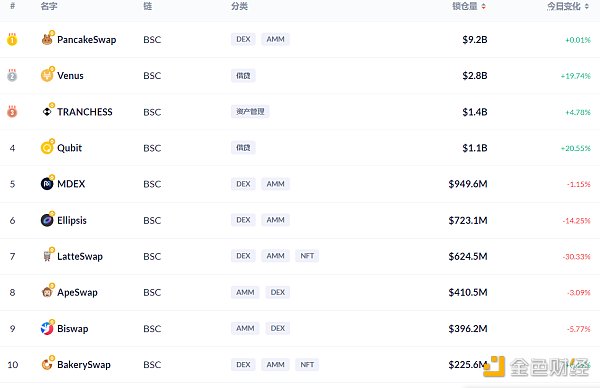Viewport: 600px width, 388px height.
Task: Select the 名字 column header
Action: (x=49, y=6)
